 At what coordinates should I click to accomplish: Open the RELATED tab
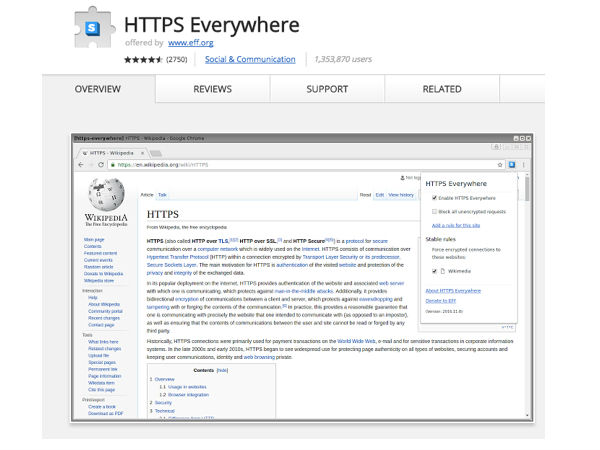point(442,89)
